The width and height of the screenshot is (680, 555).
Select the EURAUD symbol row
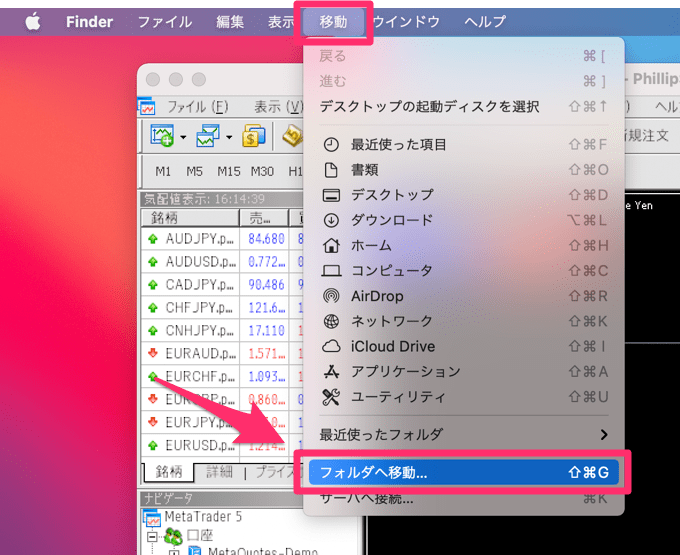click(x=222, y=354)
